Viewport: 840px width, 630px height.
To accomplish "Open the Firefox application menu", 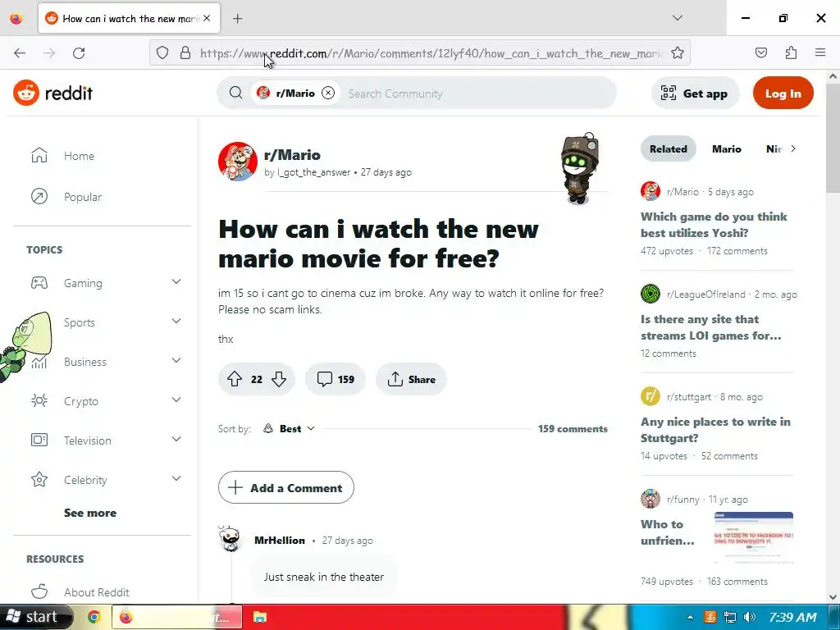I will click(x=820, y=52).
